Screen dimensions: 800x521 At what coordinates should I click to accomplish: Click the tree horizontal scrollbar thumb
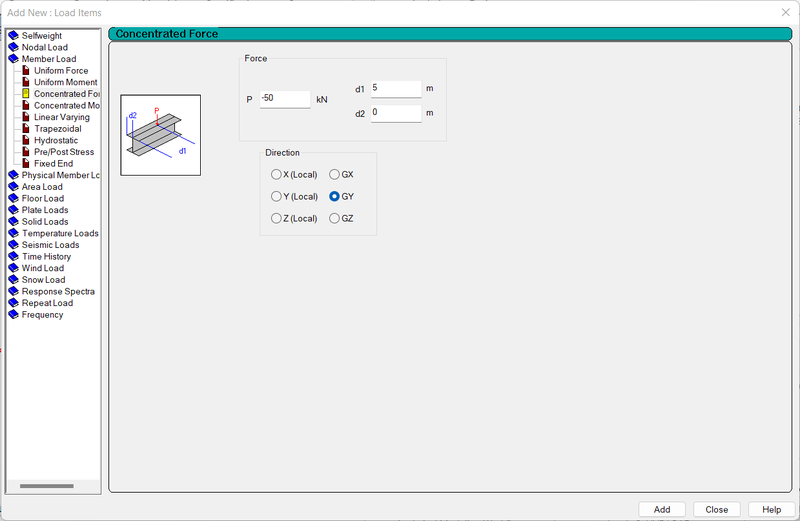point(46,486)
